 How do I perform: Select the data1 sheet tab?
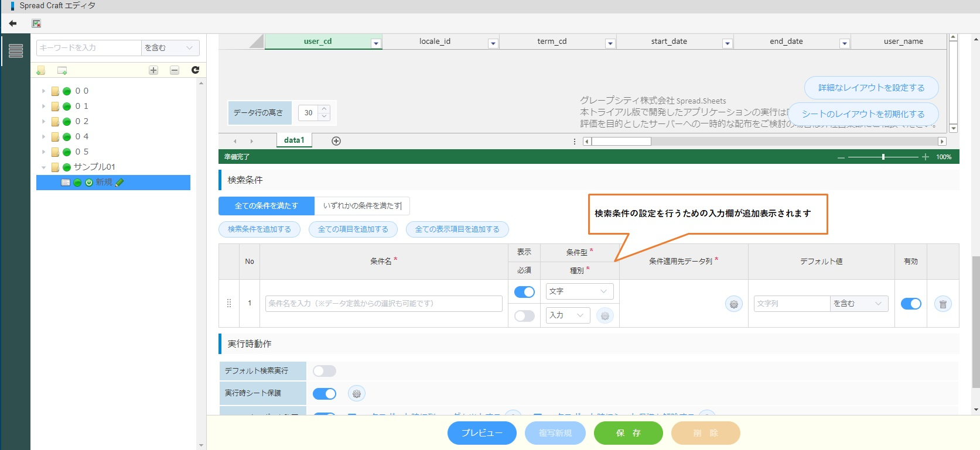(294, 140)
